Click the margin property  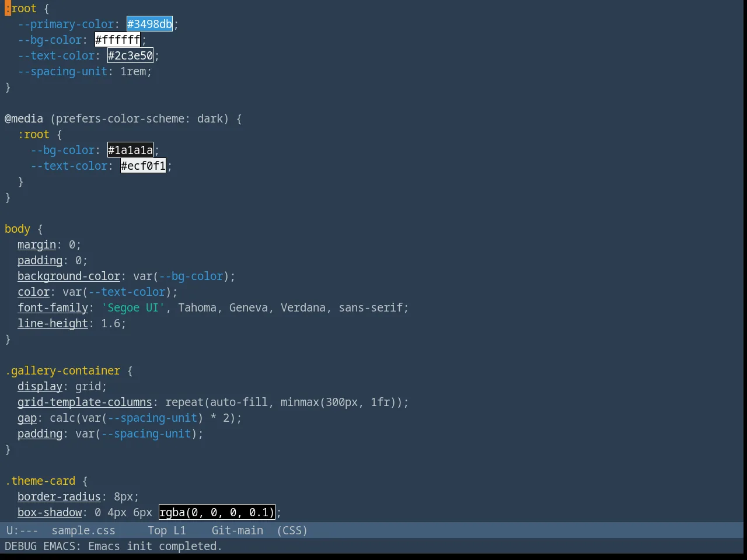pyautogui.click(x=37, y=244)
